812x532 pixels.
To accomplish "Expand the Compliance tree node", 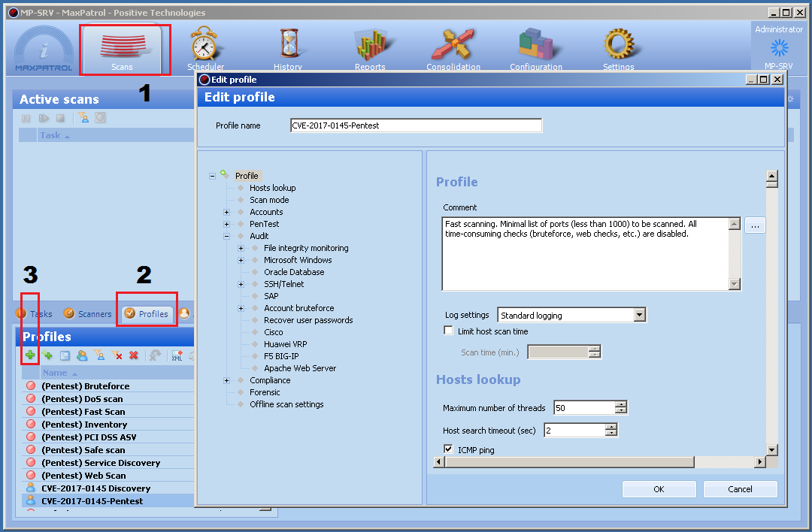I will pos(226,380).
